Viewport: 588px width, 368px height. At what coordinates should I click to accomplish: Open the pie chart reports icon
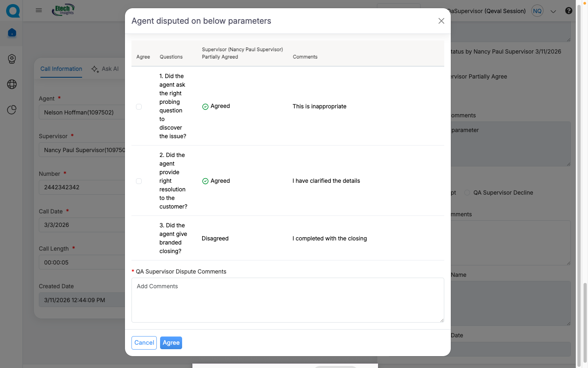tap(12, 110)
